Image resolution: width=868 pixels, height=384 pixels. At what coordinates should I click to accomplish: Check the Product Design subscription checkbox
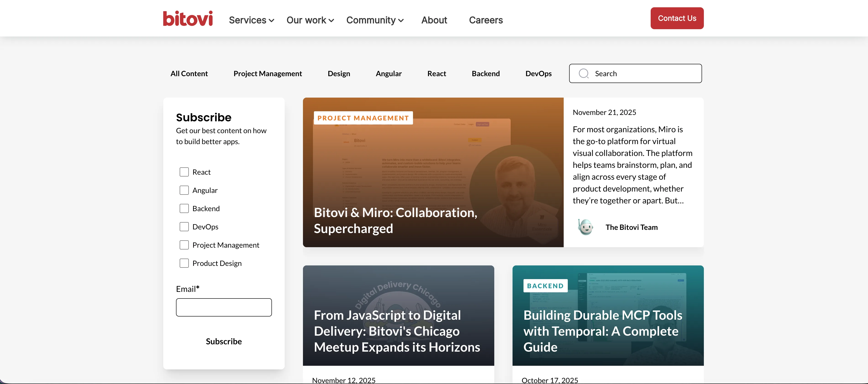(x=184, y=263)
